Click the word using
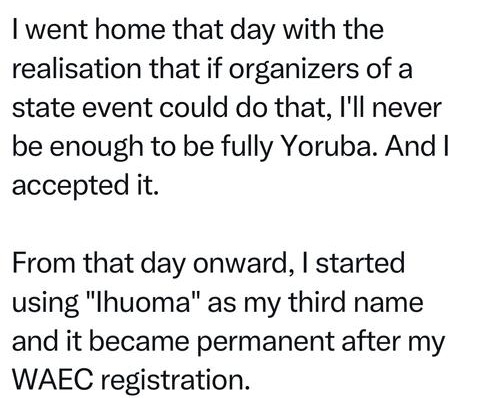The height and width of the screenshot is (420, 499). point(45,304)
